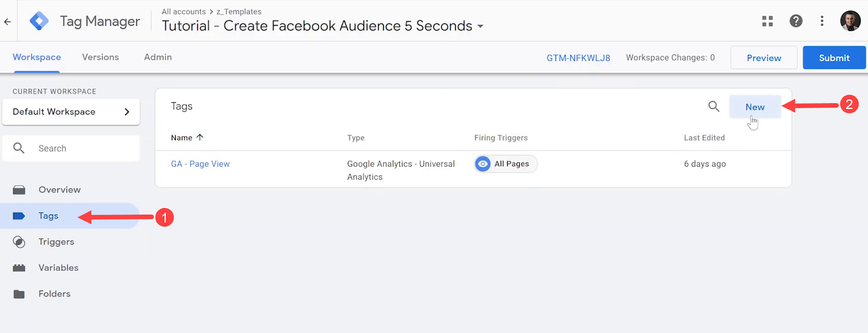Screen dimensions: 868x333
Task: Click the Submit button
Action: pyautogui.click(x=834, y=58)
